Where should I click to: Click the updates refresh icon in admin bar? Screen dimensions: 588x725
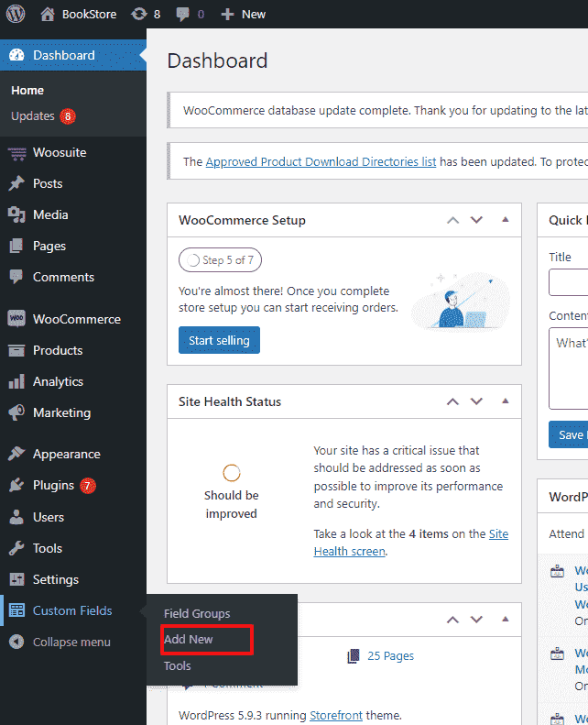[138, 15]
